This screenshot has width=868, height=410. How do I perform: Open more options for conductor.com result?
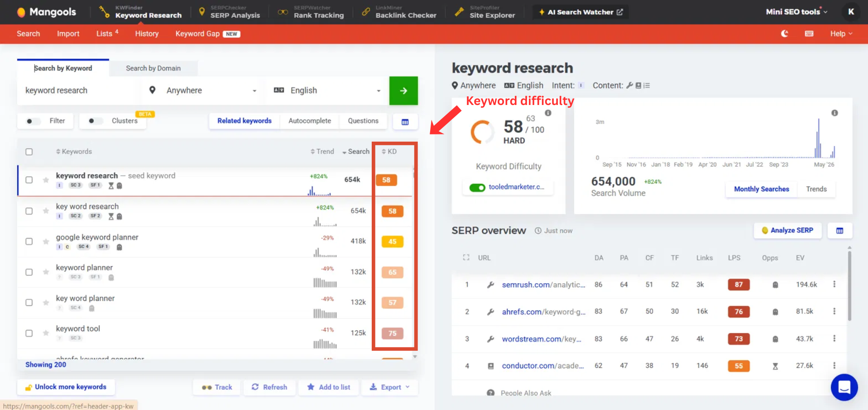[x=834, y=366]
